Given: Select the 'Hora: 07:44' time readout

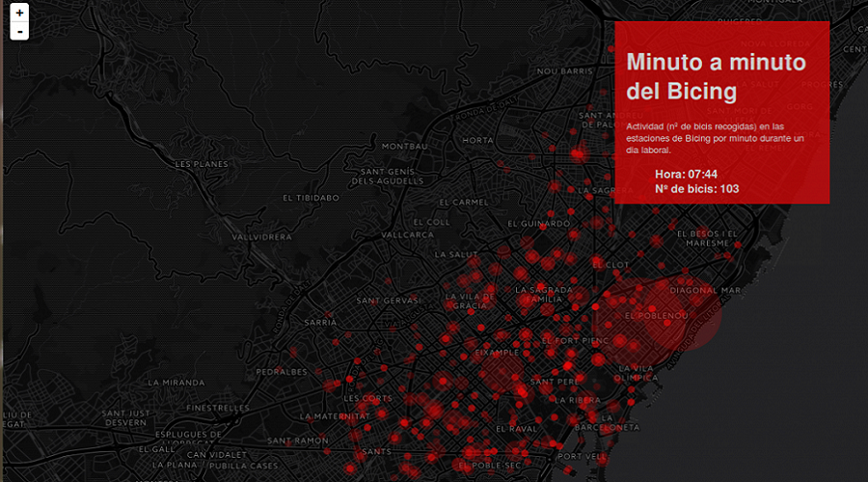Looking at the screenshot, I should click(686, 174).
